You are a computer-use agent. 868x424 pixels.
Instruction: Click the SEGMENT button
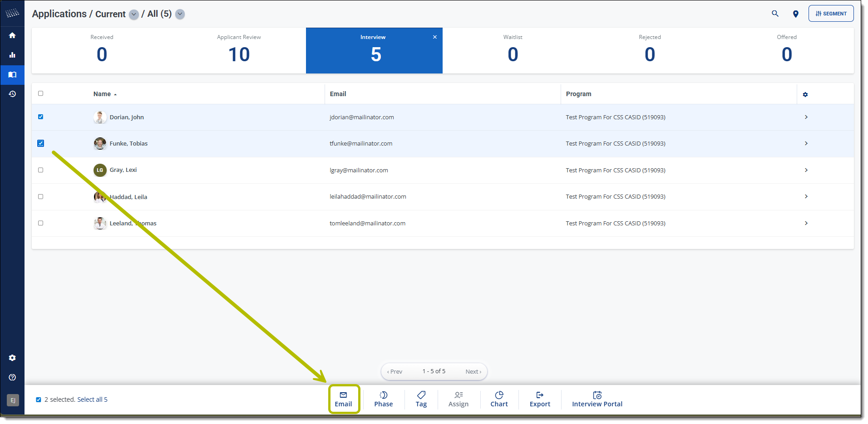830,14
